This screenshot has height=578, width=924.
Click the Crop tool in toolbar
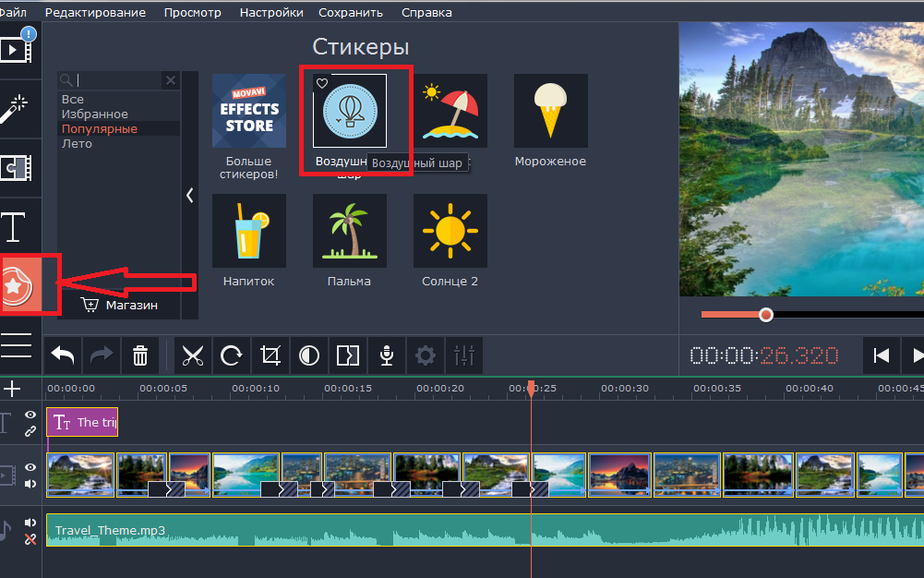(270, 355)
